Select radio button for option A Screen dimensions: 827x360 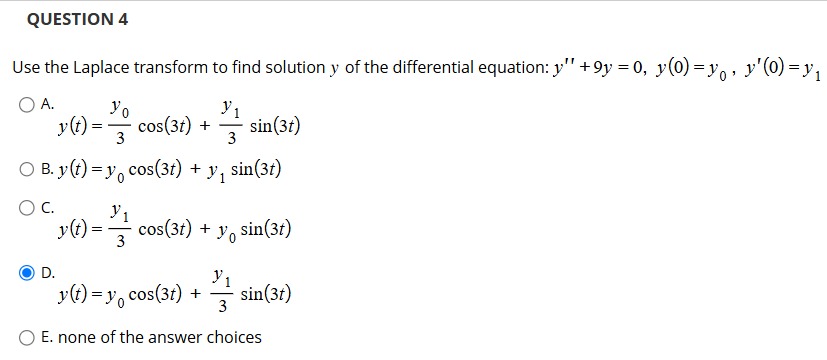(27, 105)
